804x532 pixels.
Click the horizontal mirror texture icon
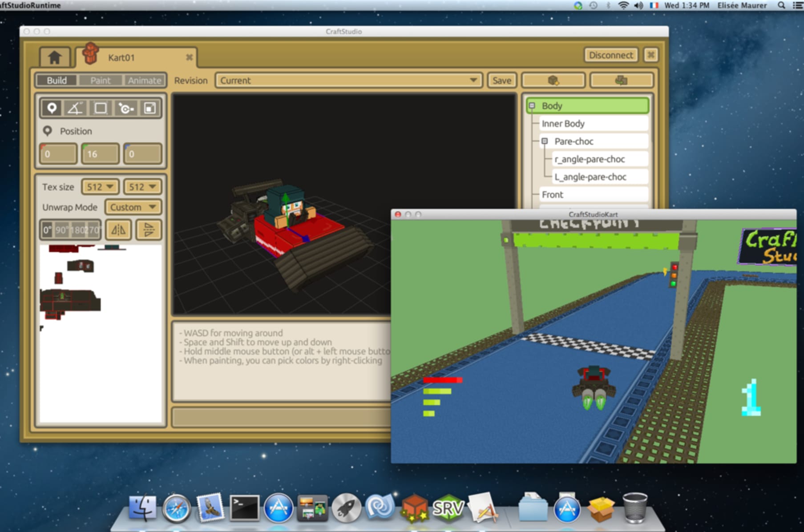click(118, 230)
